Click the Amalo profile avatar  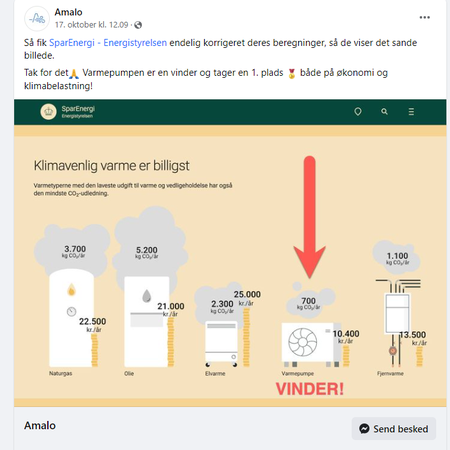37,19
